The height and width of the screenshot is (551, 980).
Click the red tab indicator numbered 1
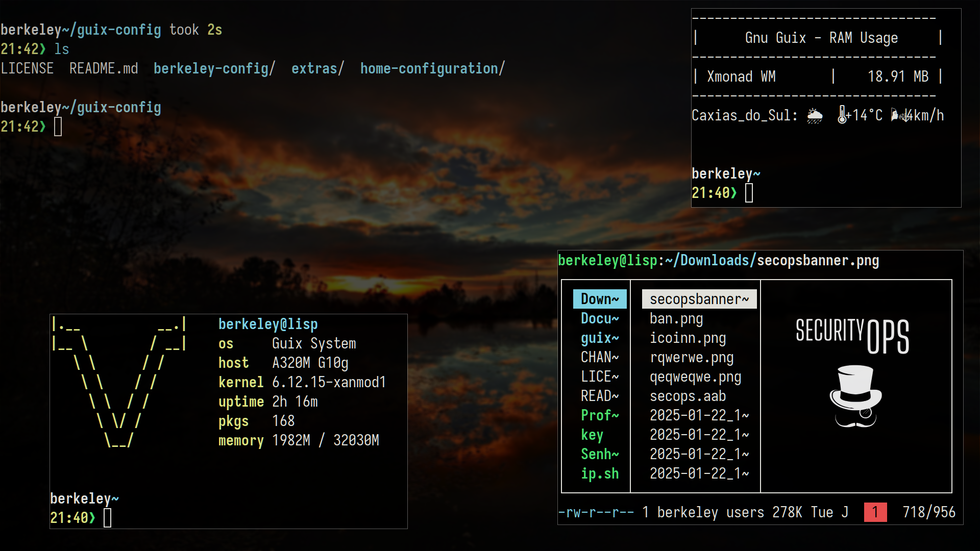(x=875, y=512)
